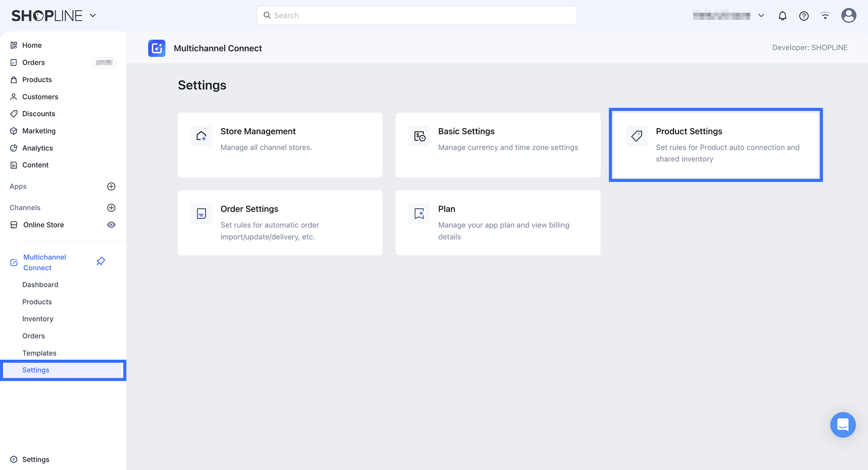
Task: Click the Search input field
Action: [417, 15]
